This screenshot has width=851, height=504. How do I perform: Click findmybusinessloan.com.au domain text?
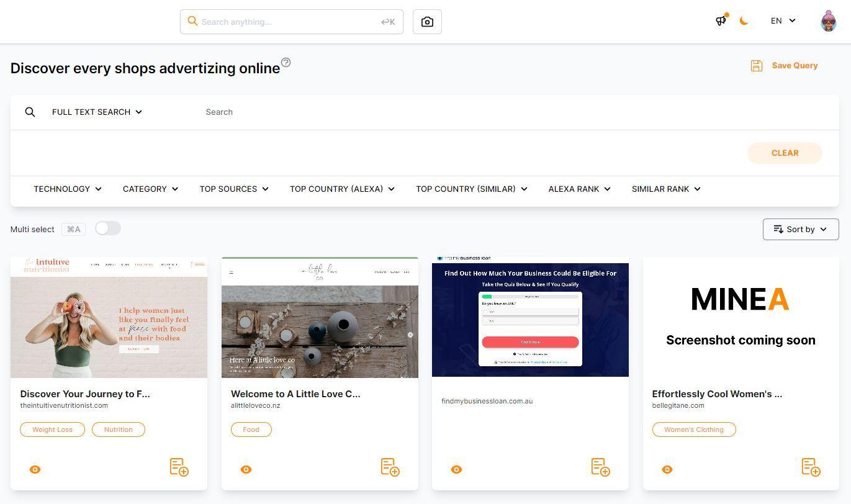pyautogui.click(x=487, y=401)
